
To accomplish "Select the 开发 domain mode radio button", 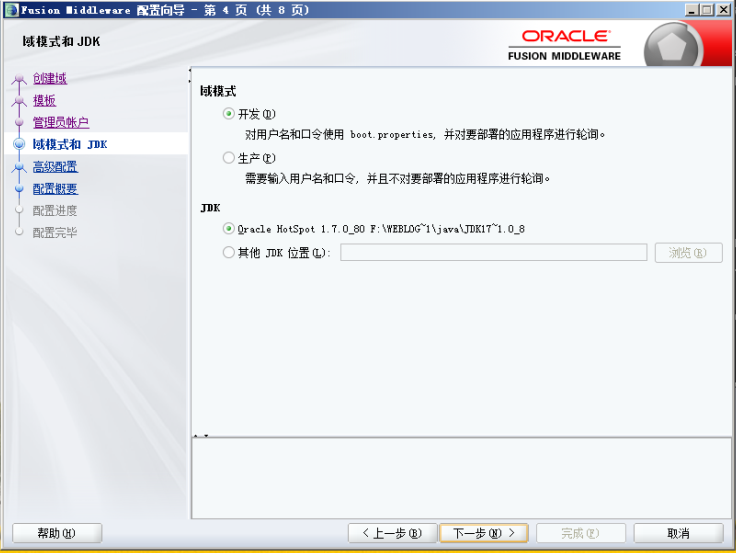I will pos(229,114).
